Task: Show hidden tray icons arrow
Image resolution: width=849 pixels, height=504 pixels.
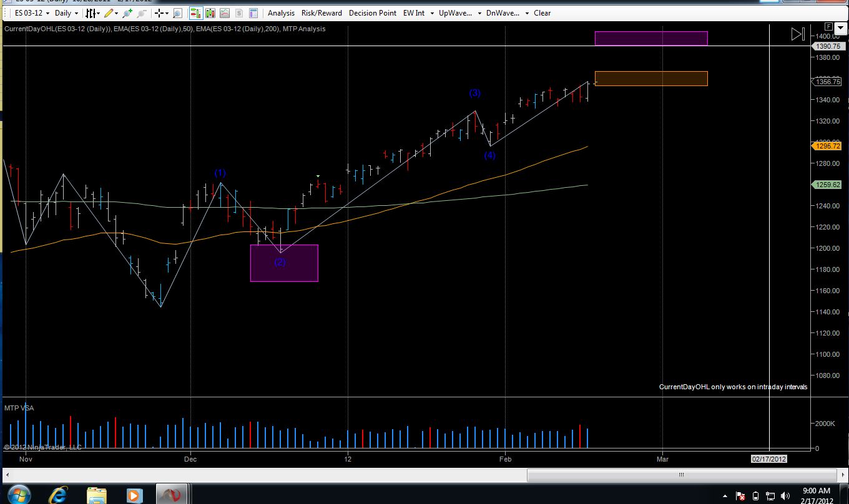Action: (x=725, y=497)
